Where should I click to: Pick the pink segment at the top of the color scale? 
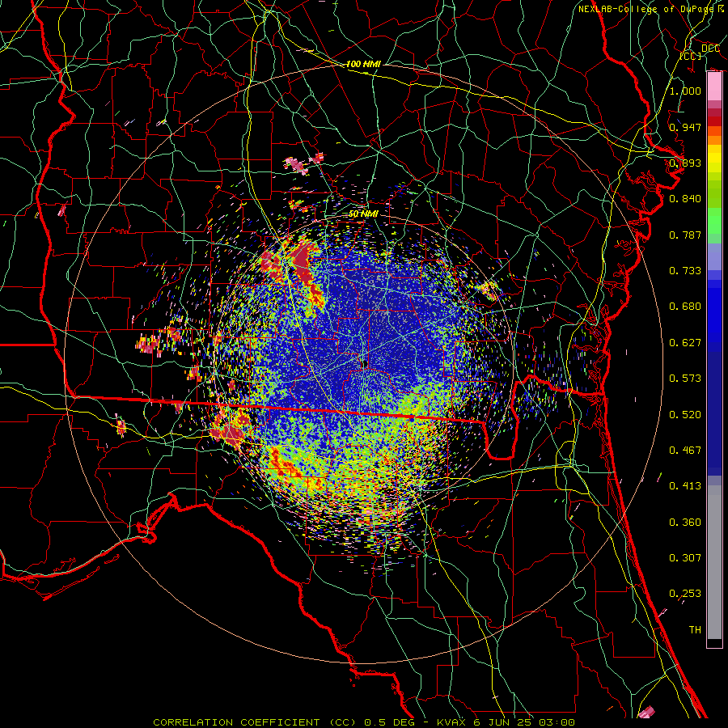(x=714, y=87)
